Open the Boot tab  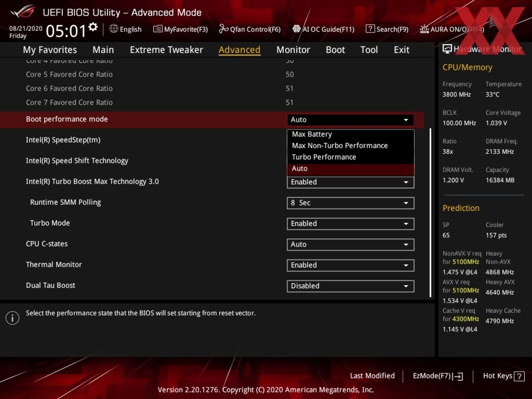(335, 50)
